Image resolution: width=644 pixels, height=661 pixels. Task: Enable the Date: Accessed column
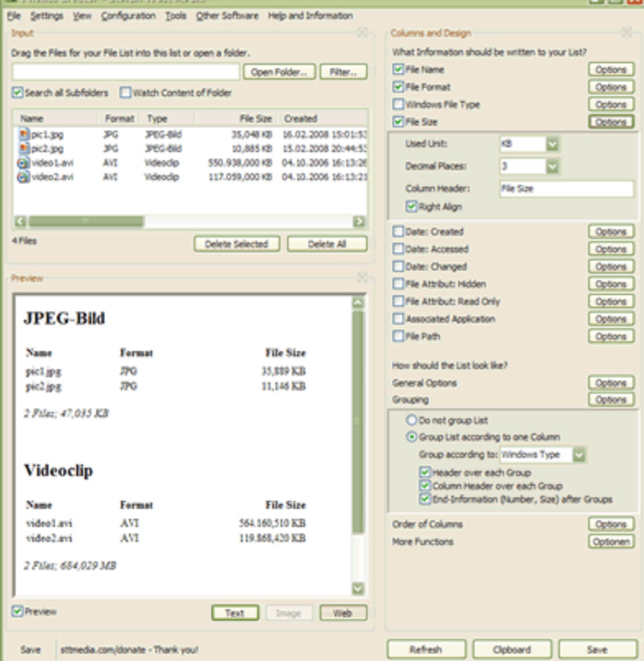point(398,249)
